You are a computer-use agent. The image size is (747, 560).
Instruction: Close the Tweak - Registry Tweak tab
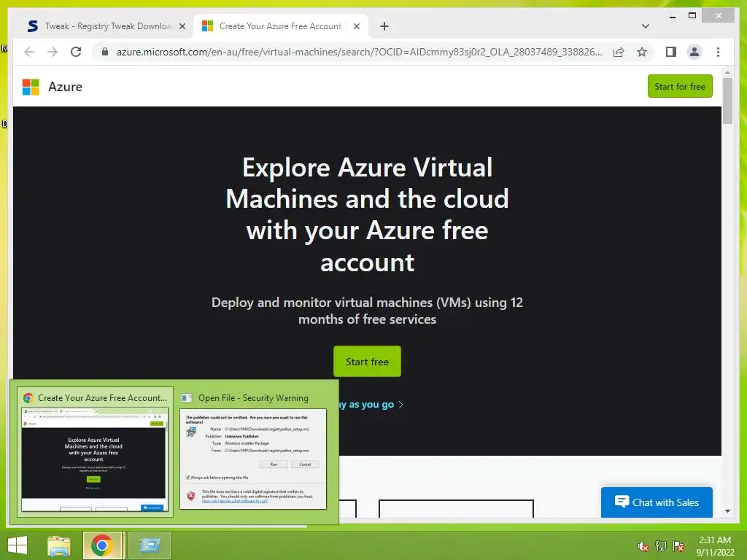click(182, 26)
